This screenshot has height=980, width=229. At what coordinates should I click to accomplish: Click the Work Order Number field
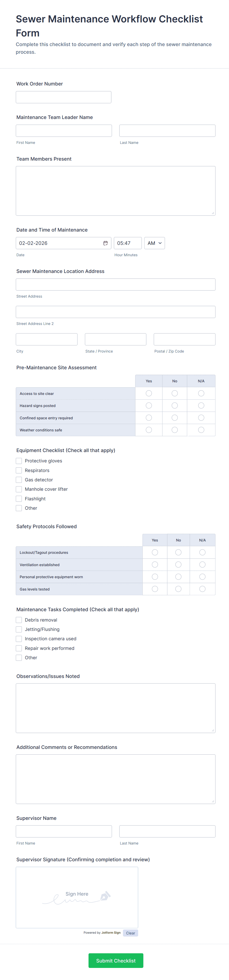[x=64, y=97]
